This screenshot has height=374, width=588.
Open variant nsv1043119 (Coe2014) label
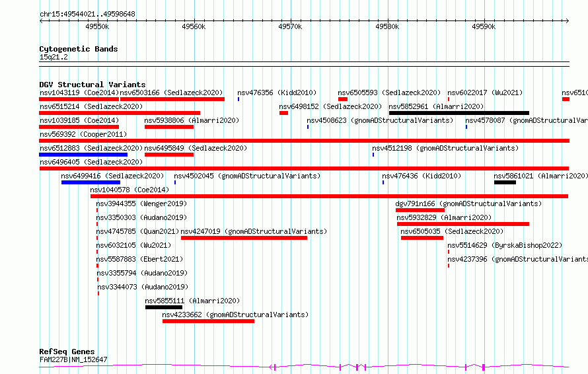point(79,93)
